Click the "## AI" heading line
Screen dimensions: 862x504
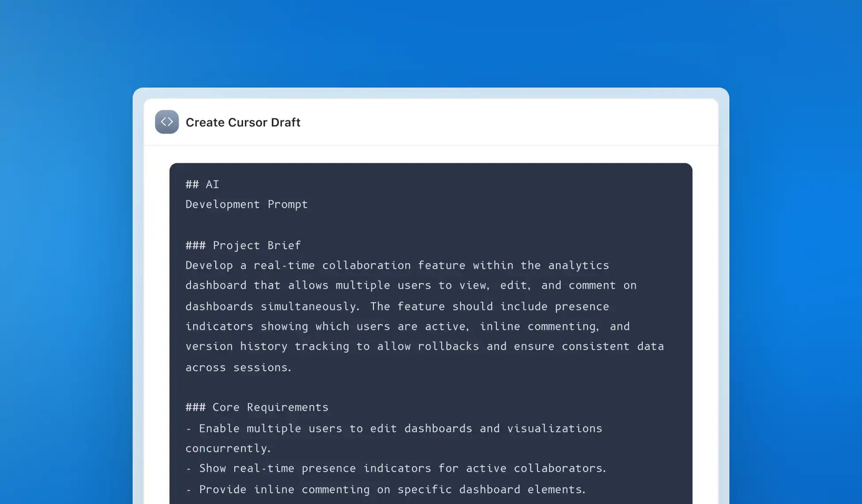[x=202, y=184]
